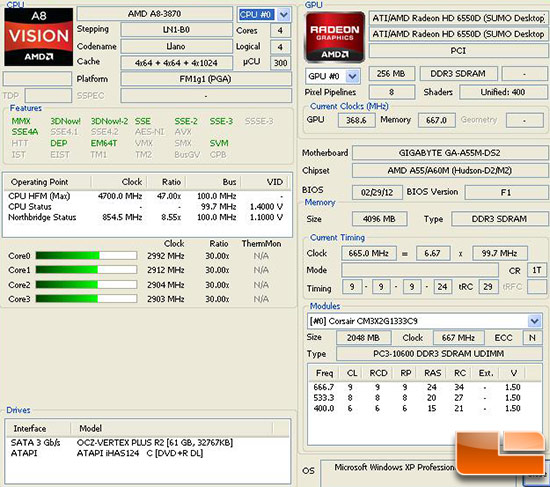Click the SSE4A feature label
Screen dimensions: 550x487
(25, 132)
